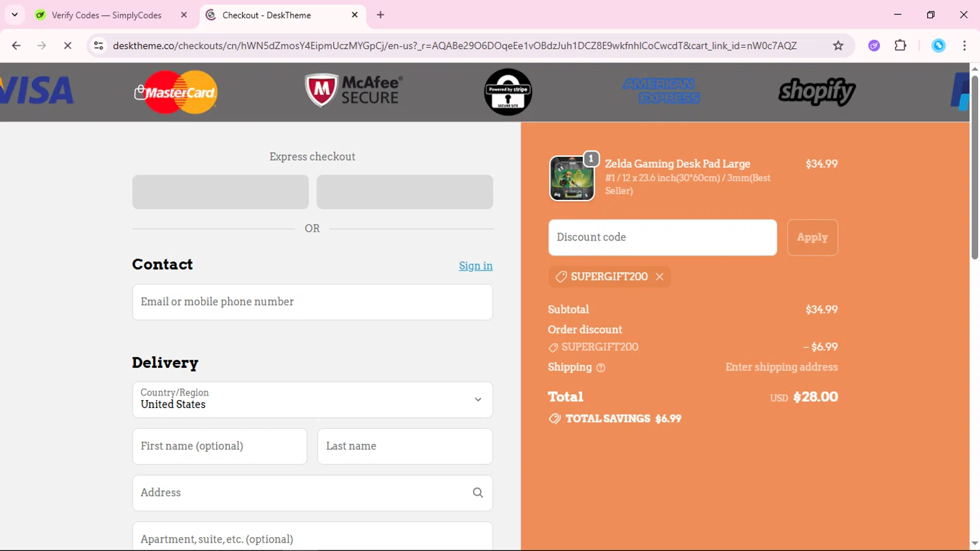Click the MasterCard logo
The image size is (980, 551).
[176, 92]
